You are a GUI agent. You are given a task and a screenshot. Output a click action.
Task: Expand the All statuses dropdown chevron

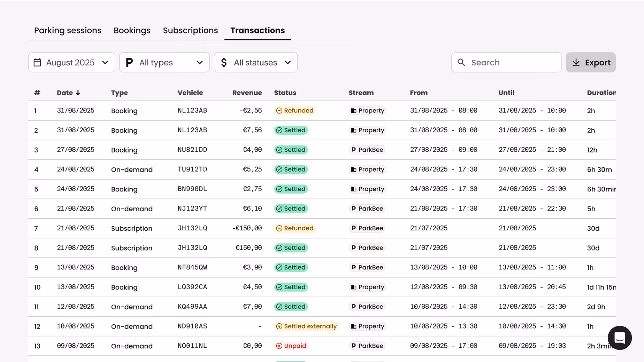[287, 62]
